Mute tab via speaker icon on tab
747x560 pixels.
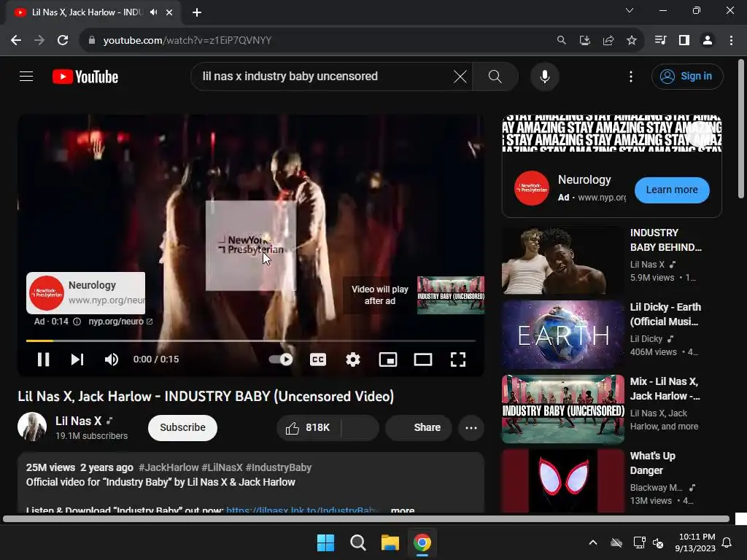pyautogui.click(x=153, y=12)
